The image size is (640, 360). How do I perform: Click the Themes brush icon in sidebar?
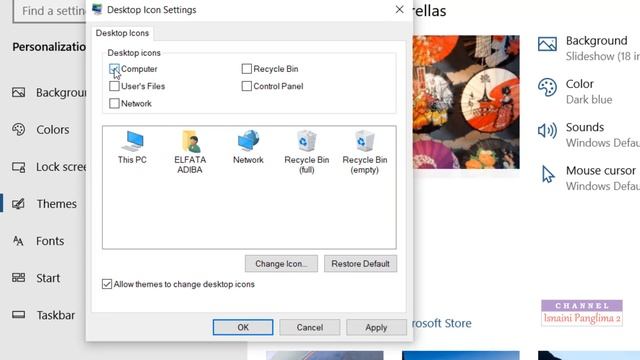18,204
